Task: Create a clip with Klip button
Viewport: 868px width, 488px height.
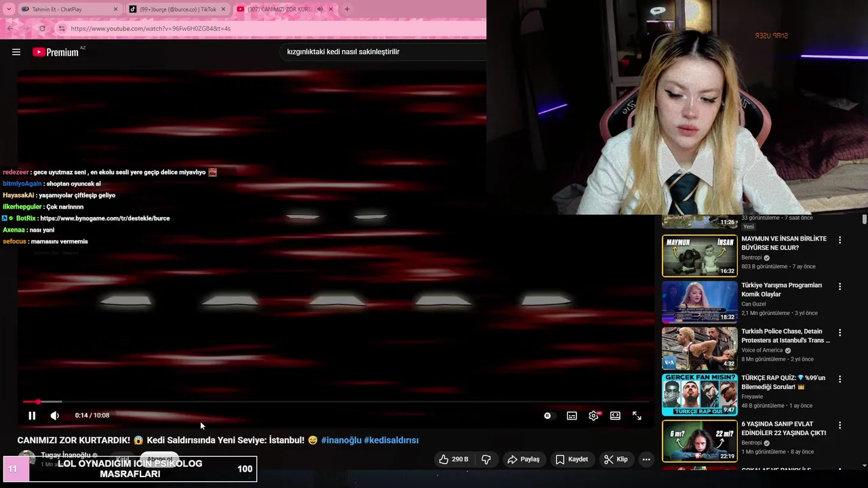Action: pyautogui.click(x=616, y=460)
